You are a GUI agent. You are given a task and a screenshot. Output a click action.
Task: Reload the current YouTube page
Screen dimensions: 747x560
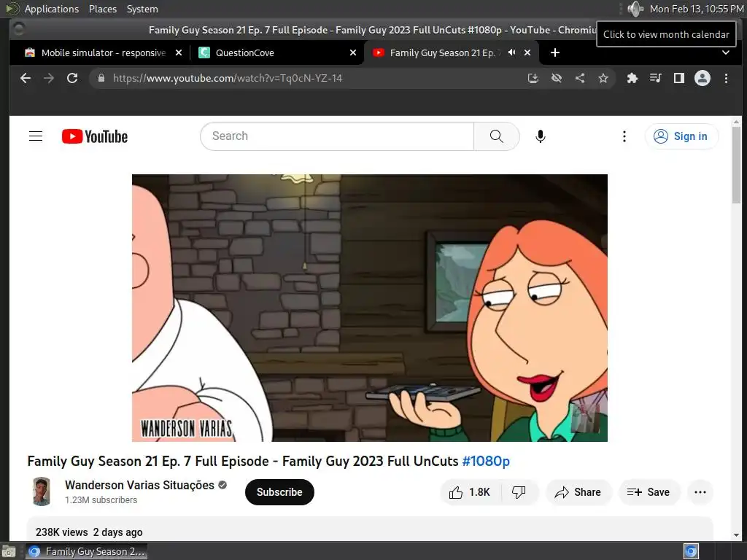[72, 78]
